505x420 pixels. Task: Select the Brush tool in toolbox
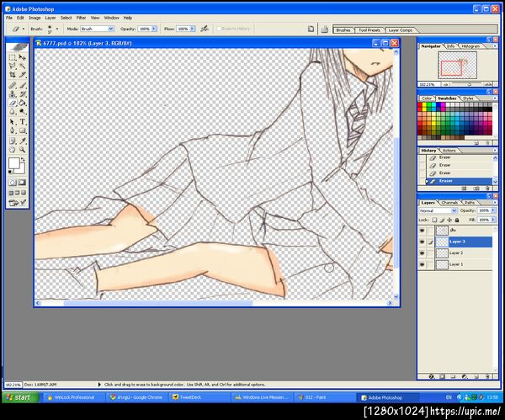pyautogui.click(x=22, y=85)
